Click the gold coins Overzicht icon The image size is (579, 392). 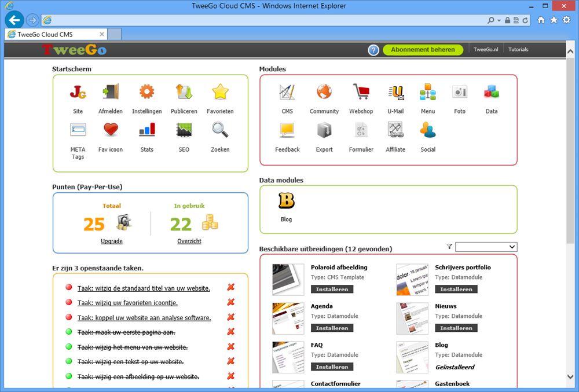[x=210, y=222]
